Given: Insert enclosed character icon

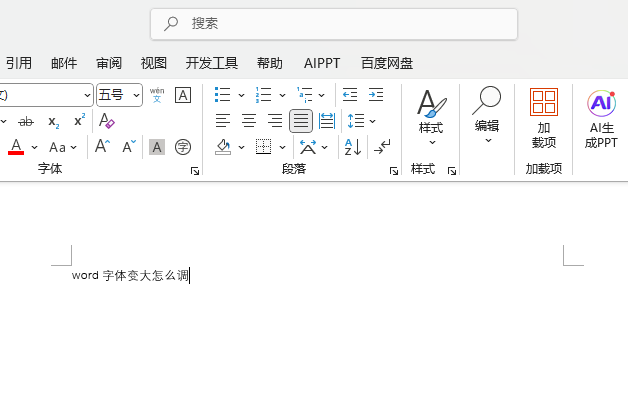Looking at the screenshot, I should 183,147.
